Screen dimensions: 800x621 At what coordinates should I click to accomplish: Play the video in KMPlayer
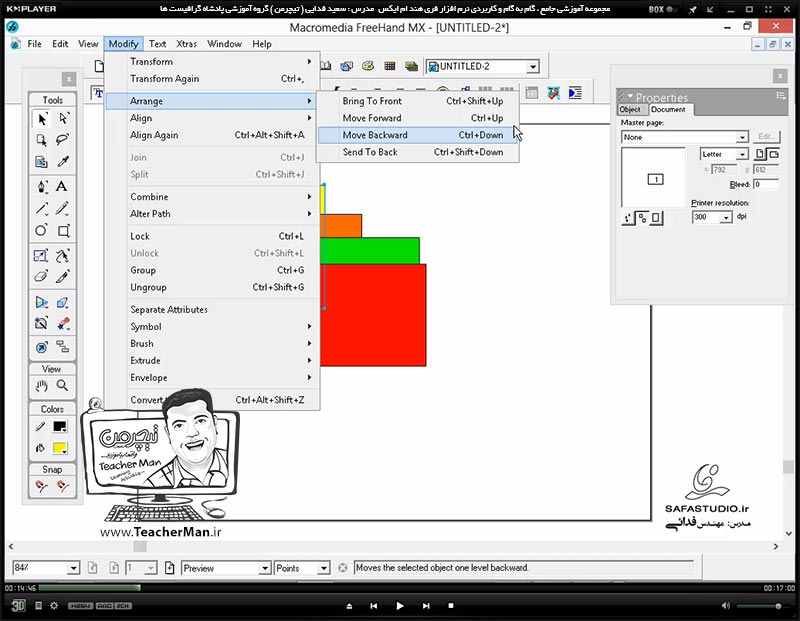(x=399, y=606)
